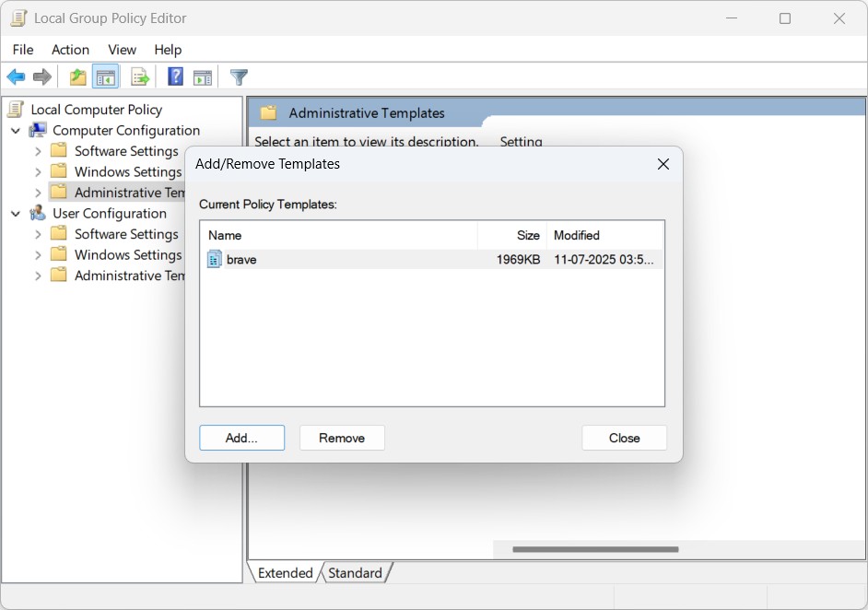Click the Administrative Templates folder icon in header

270,111
